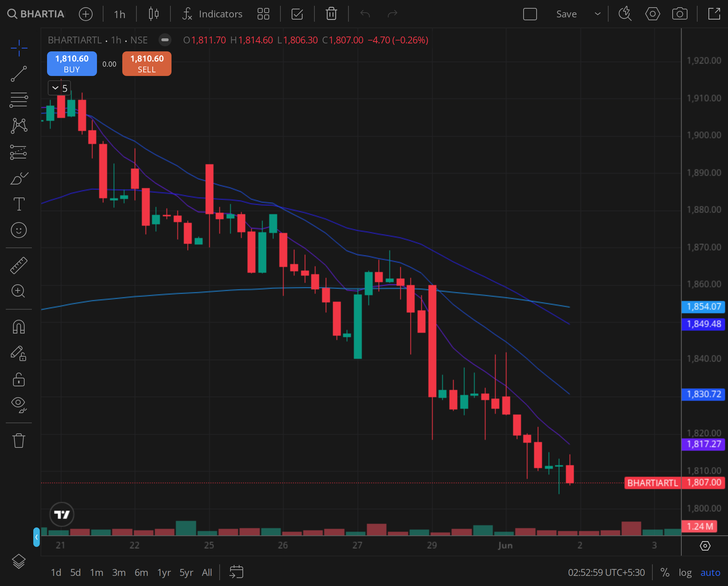The width and height of the screenshot is (728, 586).
Task: Toggle auto scale mode
Action: coord(710,573)
